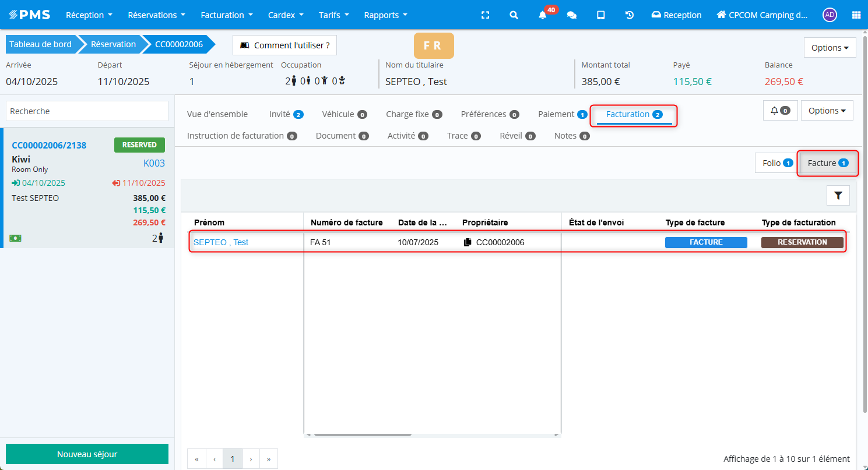
Task: Click the AD user avatar
Action: (x=830, y=15)
